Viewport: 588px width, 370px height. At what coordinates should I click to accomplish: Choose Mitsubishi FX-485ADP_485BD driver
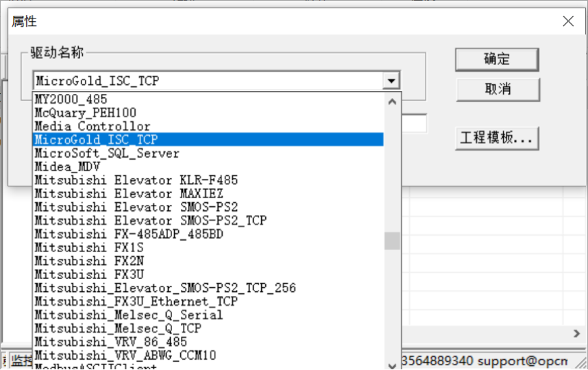click(x=208, y=234)
